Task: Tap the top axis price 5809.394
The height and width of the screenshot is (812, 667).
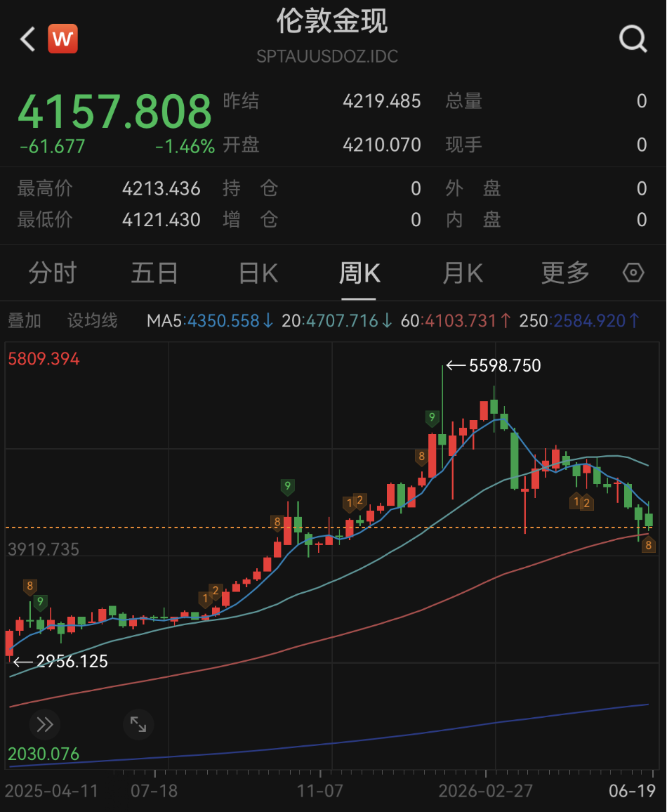Action: pyautogui.click(x=44, y=359)
